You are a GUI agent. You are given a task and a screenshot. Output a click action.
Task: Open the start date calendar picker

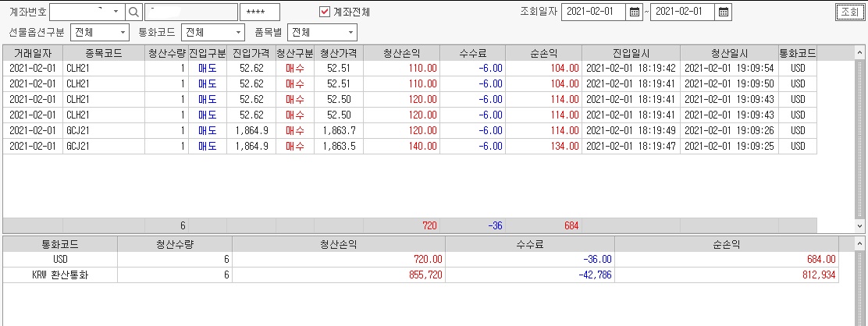pos(635,12)
